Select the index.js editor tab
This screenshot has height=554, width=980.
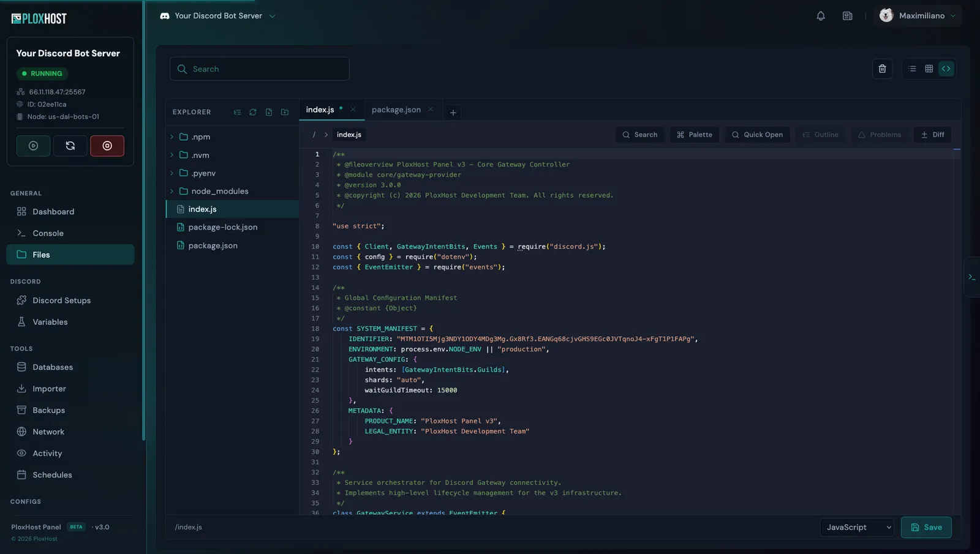[320, 110]
